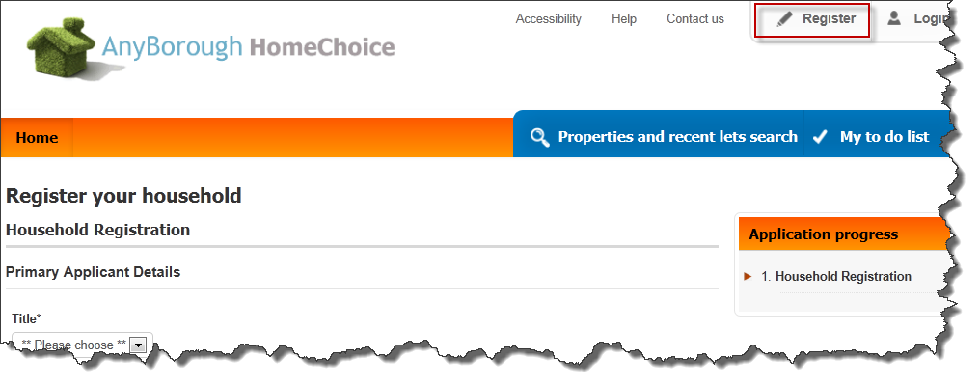Select step 1. Household Registration
This screenshot has height=386, width=980.
(x=835, y=277)
